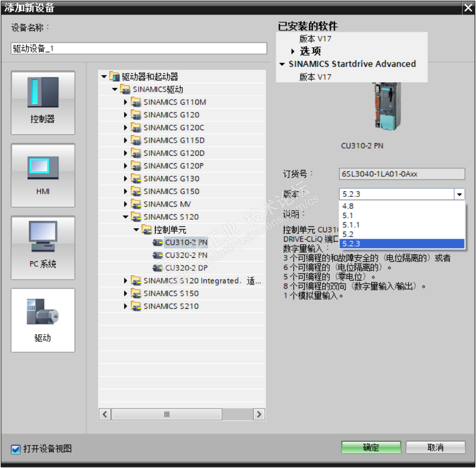Click the 订货号 order number field
Image resolution: width=476 pixels, height=468 pixels.
pos(402,174)
